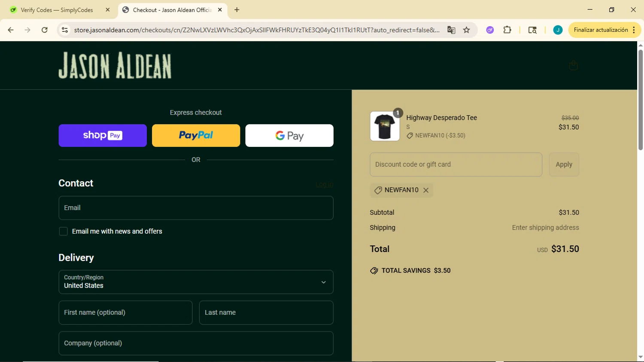
Task: Choose Google Pay express checkout
Action: [289, 136]
